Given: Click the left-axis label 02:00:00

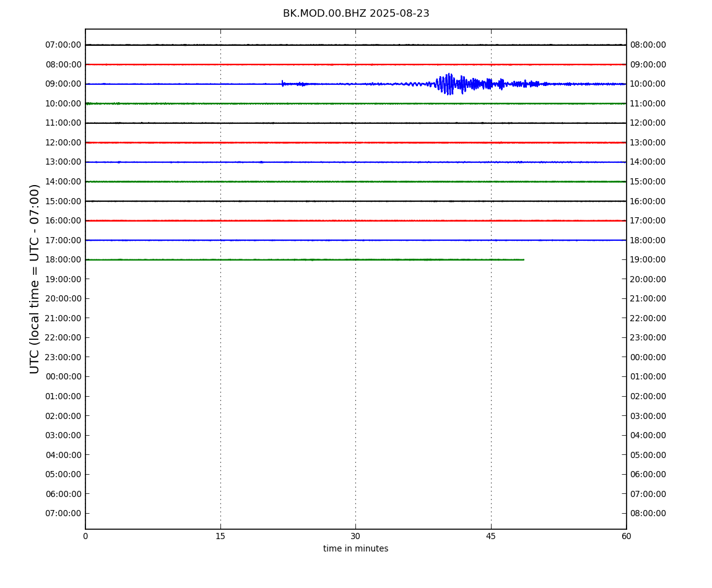Looking at the screenshot, I should tap(63, 416).
